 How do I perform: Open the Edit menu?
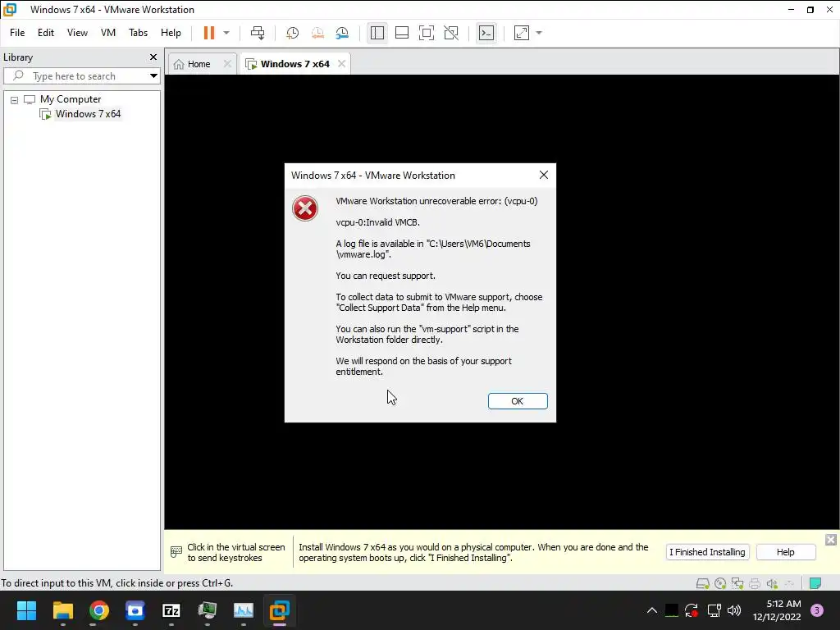click(x=46, y=33)
